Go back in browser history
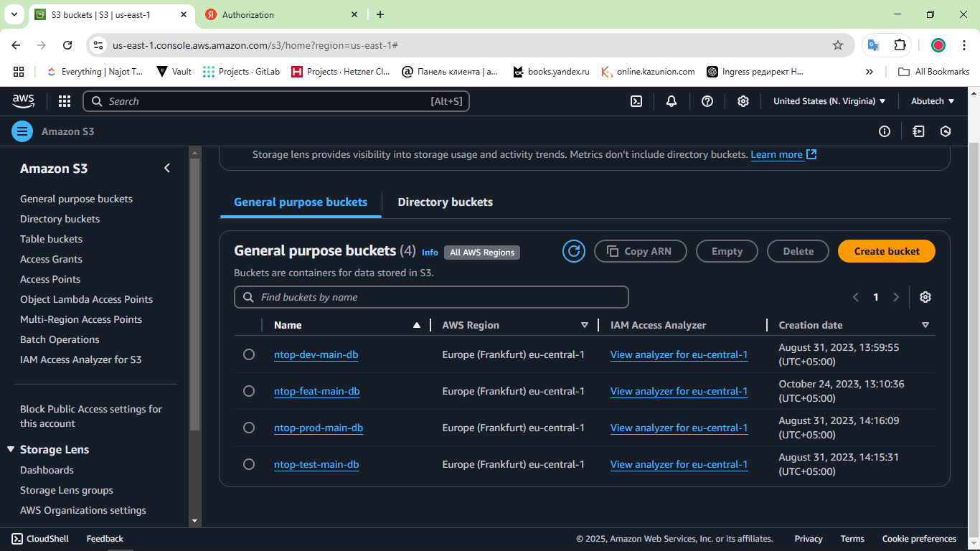 [x=16, y=45]
